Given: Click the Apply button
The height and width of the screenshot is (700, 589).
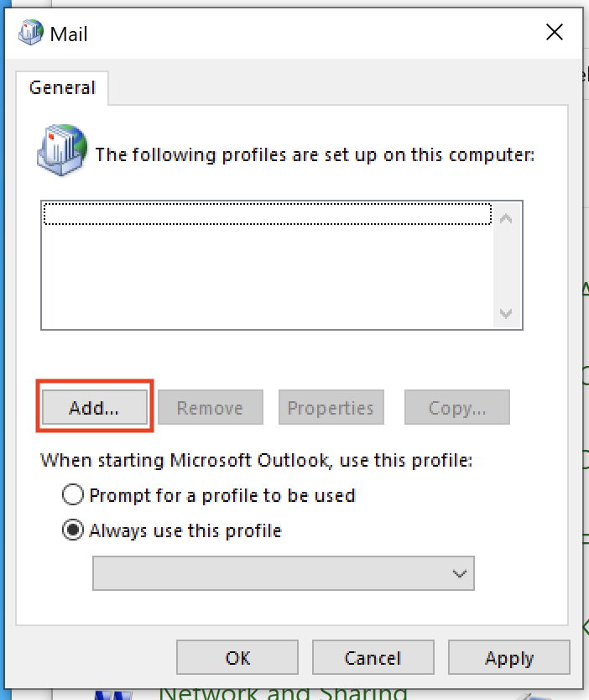Looking at the screenshot, I should [x=509, y=657].
